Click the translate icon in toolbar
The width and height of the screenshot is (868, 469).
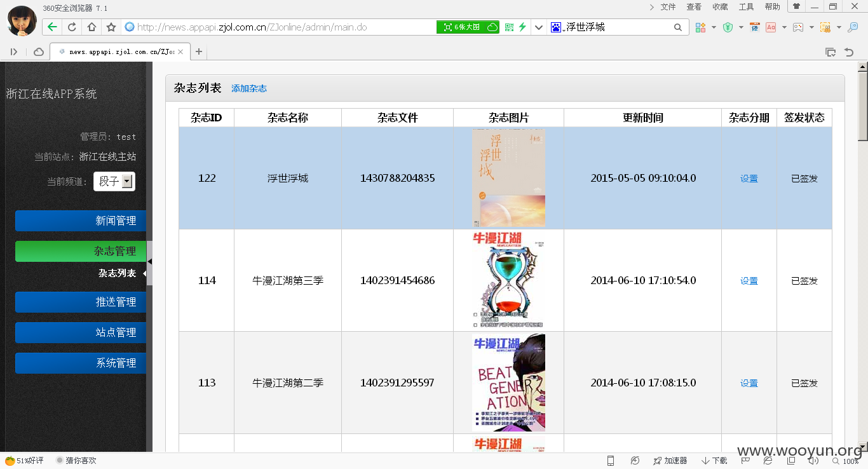[755, 27]
